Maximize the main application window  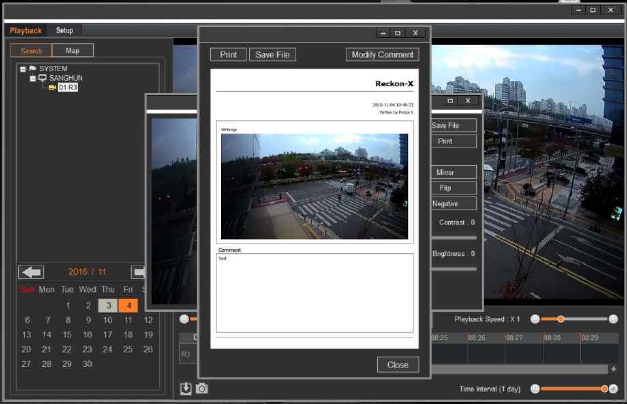point(593,10)
